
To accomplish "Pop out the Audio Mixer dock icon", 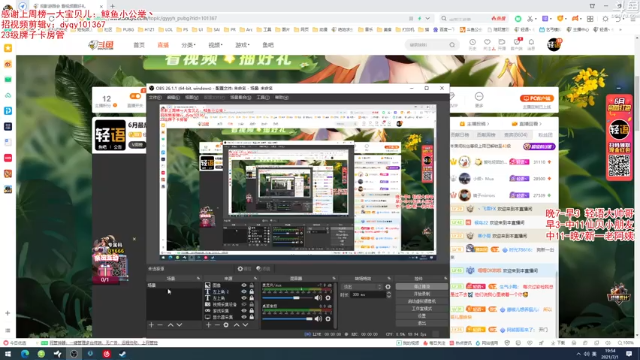I will [x=334, y=278].
